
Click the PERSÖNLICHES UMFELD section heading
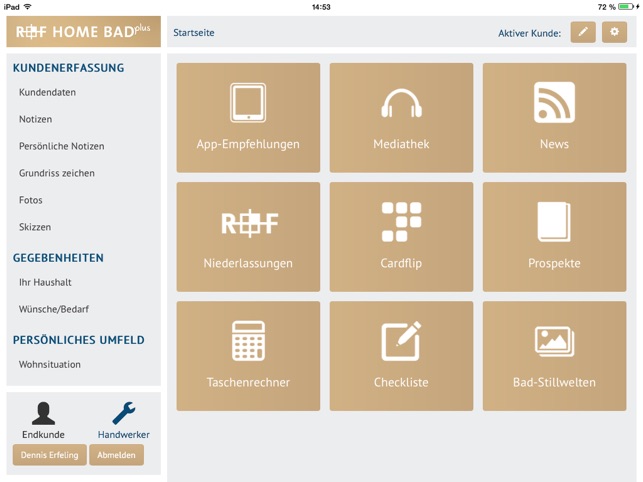[79, 340]
